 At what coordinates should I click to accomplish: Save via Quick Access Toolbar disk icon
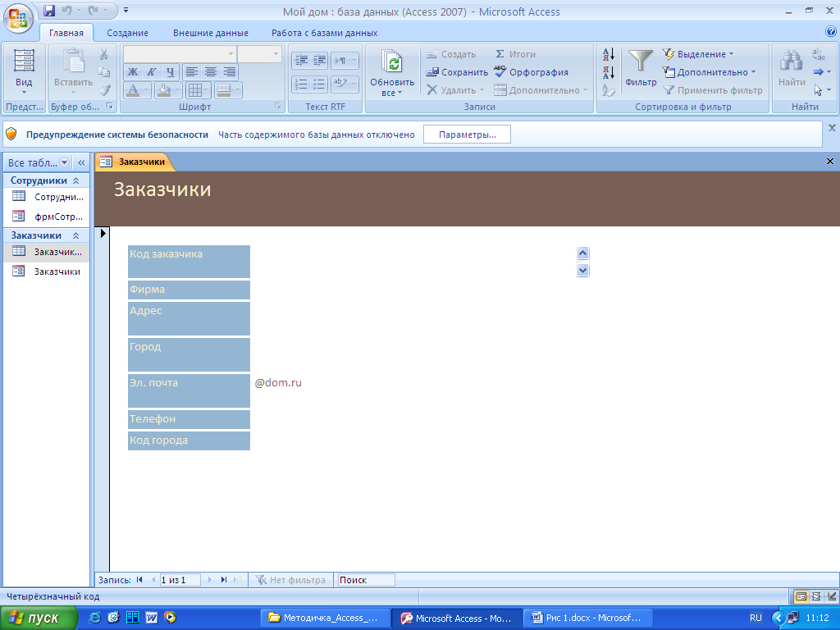[x=49, y=10]
